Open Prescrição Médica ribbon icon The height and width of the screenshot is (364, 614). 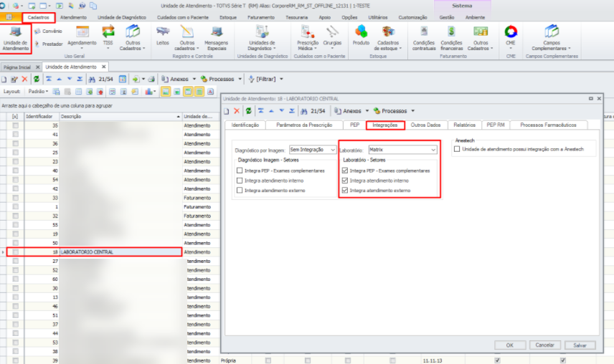pyautogui.click(x=308, y=38)
